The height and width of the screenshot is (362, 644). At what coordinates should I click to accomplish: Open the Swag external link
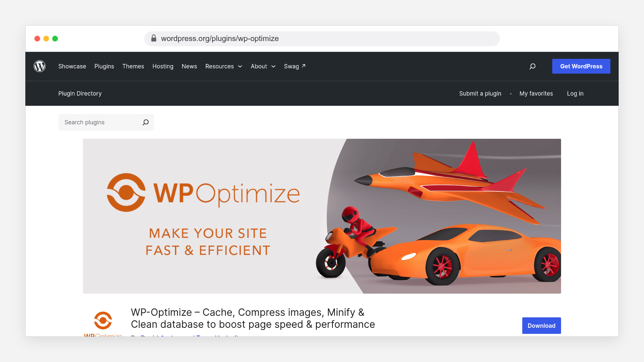tap(295, 66)
